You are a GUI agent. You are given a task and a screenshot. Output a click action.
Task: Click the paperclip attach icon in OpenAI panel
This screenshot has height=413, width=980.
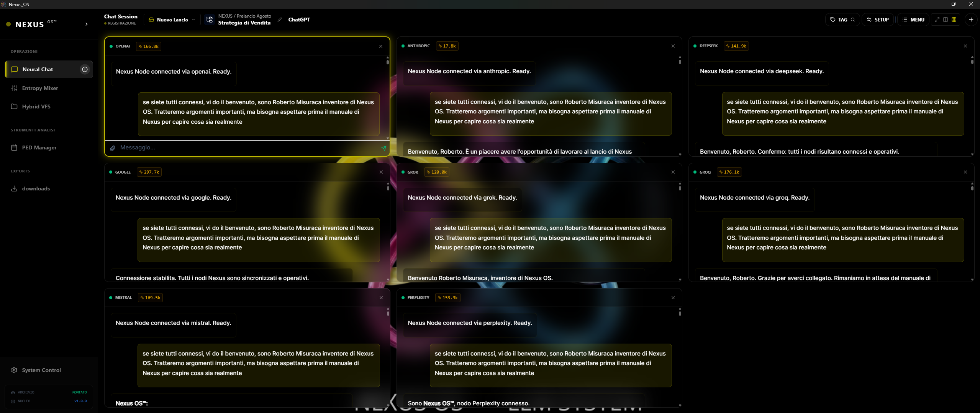pos(113,148)
